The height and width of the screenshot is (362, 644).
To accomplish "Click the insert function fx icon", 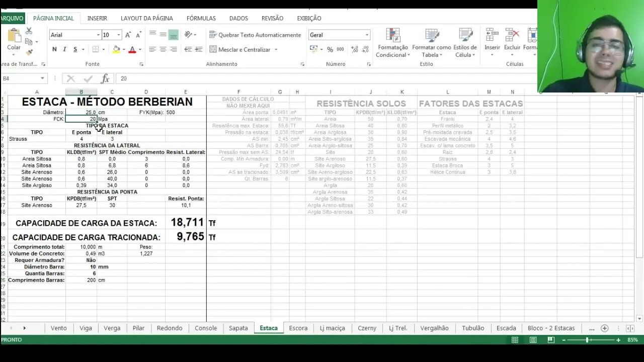I will pos(105,78).
